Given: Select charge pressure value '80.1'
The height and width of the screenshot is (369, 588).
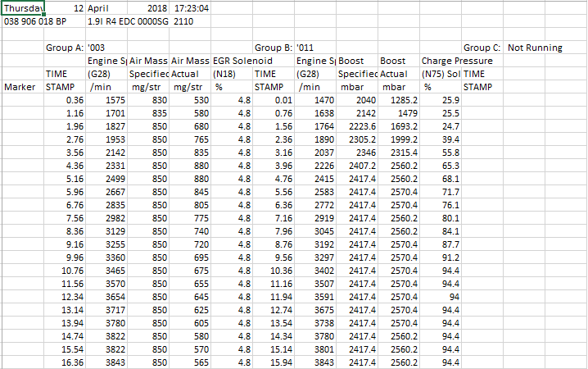Looking at the screenshot, I should (x=441, y=218).
